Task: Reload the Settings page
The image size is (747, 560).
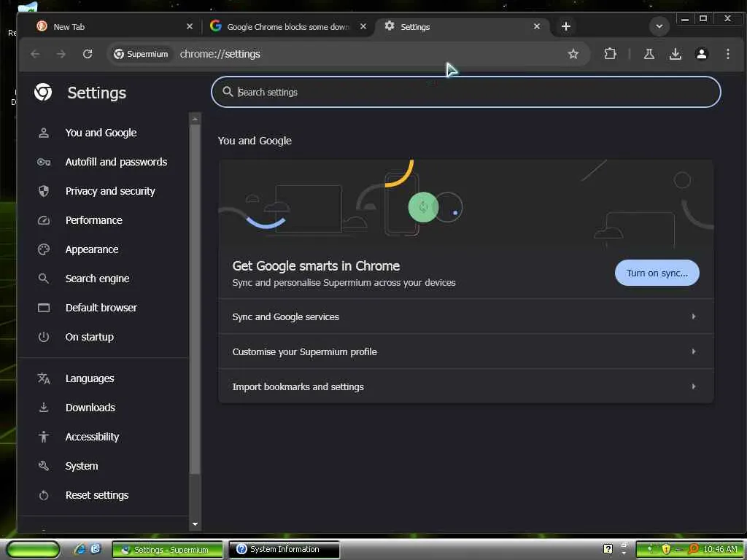Action: tap(88, 54)
